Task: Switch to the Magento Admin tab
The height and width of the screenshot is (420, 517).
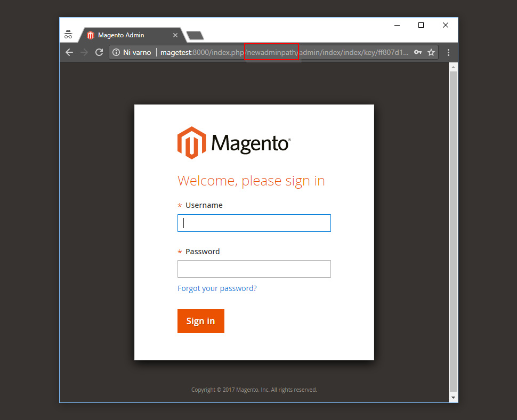Action: 128,35
